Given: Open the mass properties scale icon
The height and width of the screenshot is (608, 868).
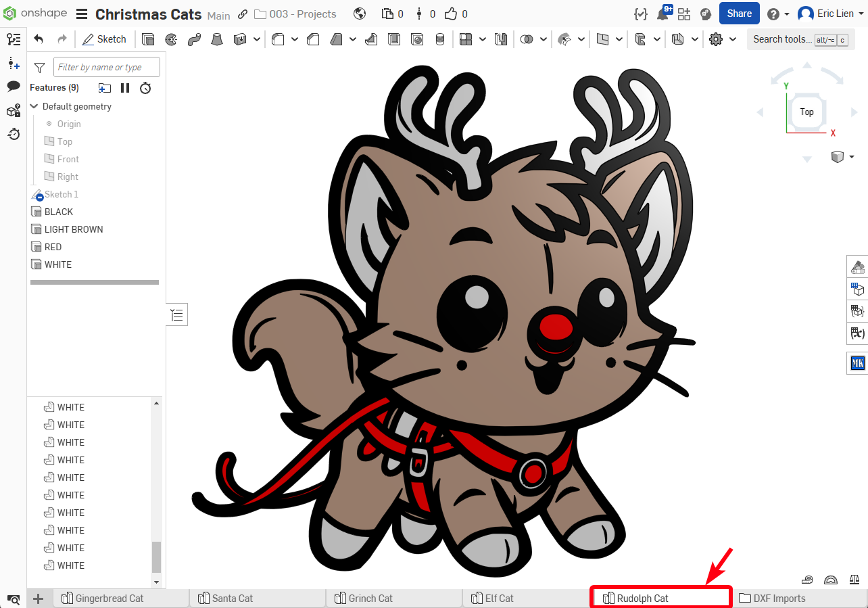Looking at the screenshot, I should [854, 580].
